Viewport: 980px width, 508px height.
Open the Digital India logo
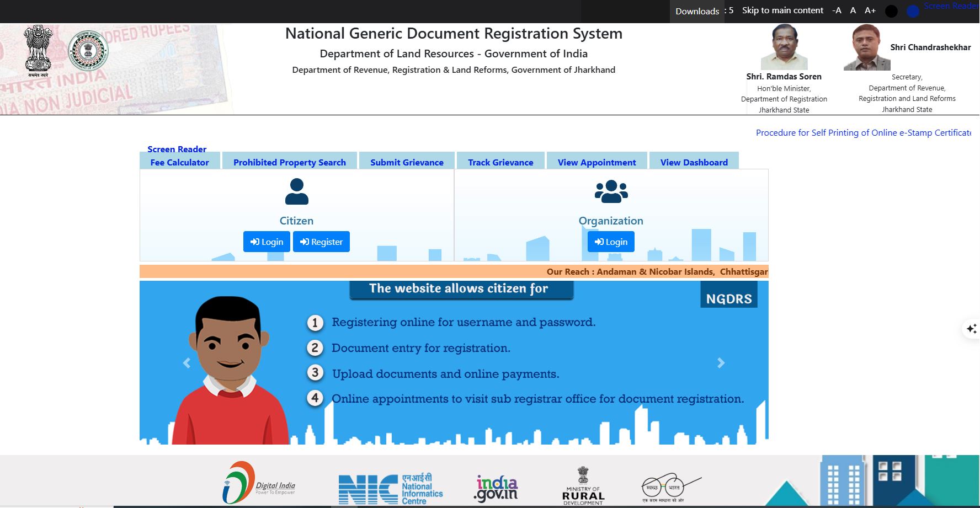coord(258,483)
